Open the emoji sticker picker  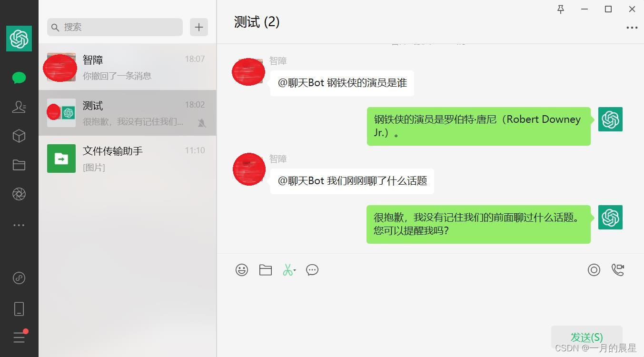point(242,270)
